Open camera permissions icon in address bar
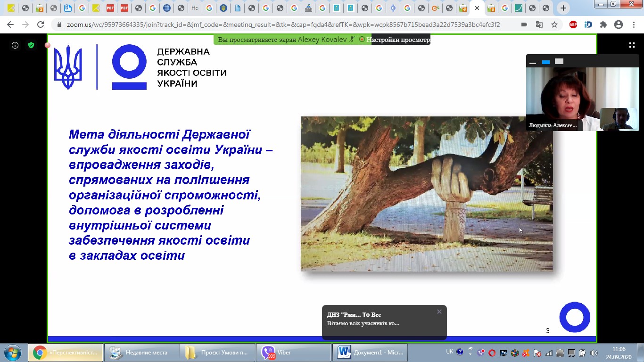Screen dimensions: 644x362 [524, 25]
